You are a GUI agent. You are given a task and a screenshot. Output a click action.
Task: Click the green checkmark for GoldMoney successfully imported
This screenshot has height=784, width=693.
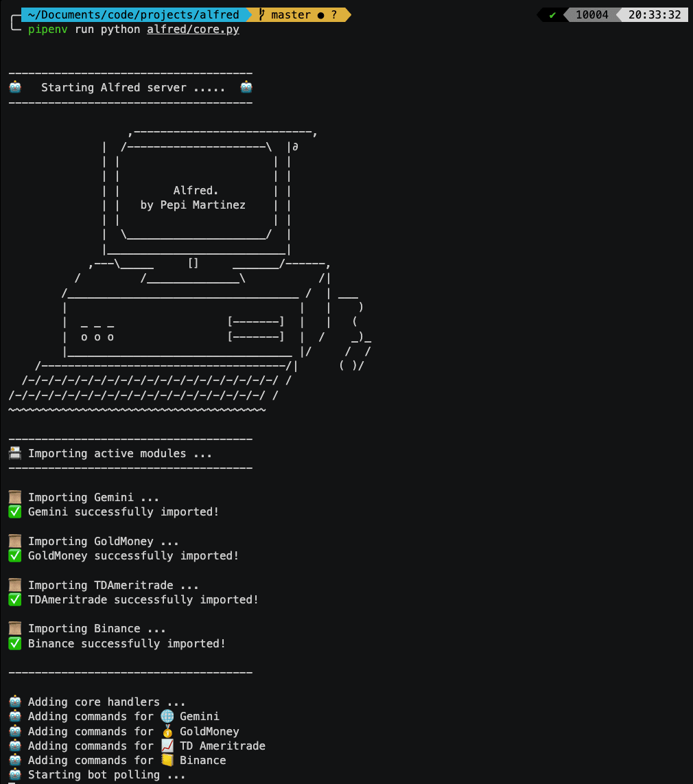15,556
